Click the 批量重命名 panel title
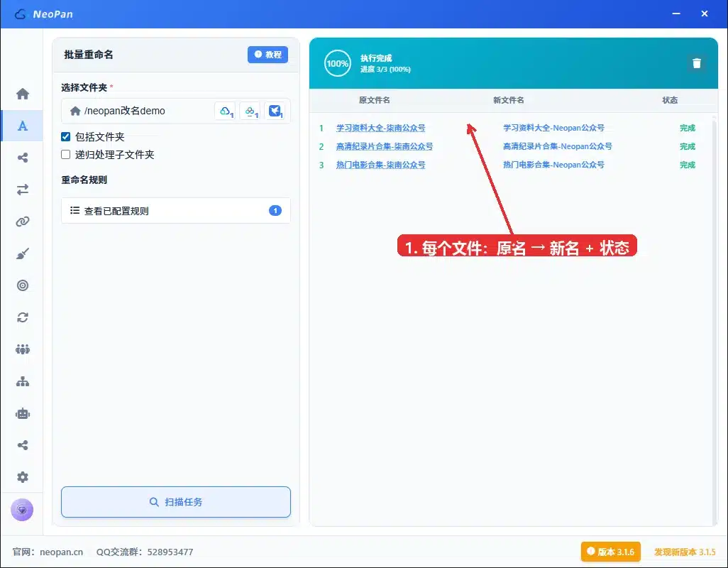The image size is (728, 568). point(89,55)
